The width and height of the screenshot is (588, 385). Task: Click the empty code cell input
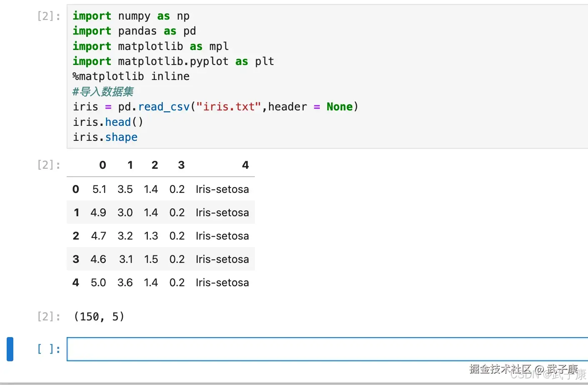click(325, 349)
